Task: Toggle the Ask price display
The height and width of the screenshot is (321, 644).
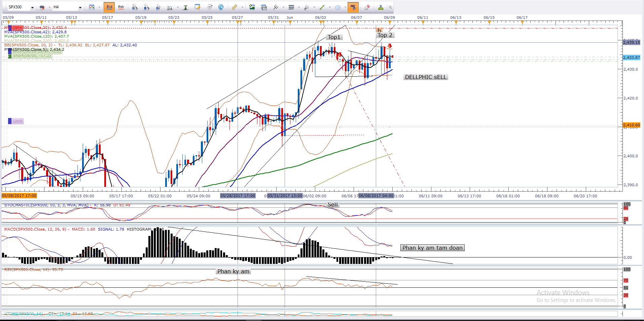Action: [x=121, y=7]
